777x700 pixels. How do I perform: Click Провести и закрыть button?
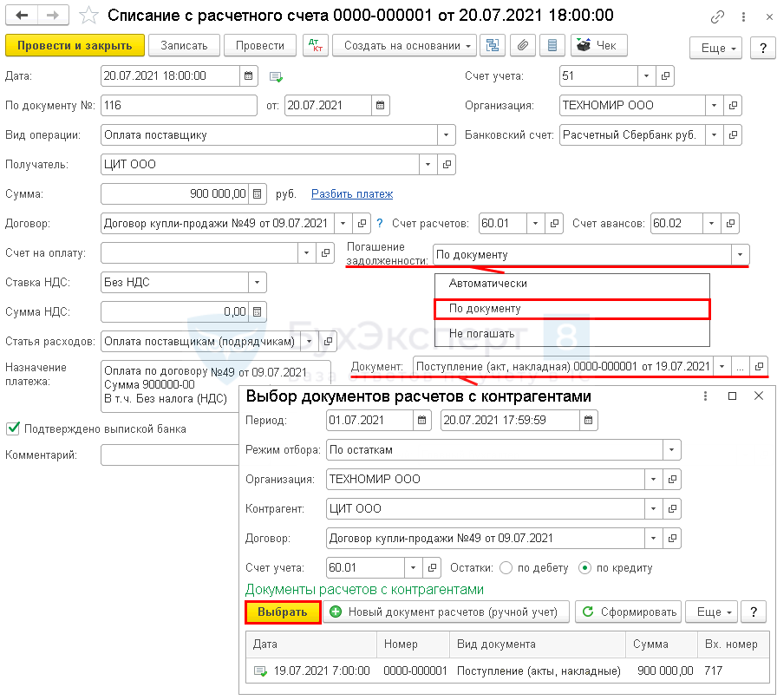coord(73,46)
